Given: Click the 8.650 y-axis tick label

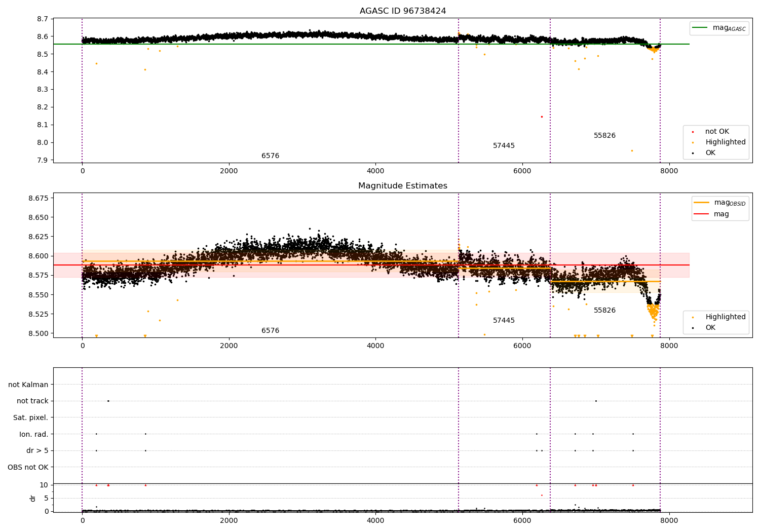Looking at the screenshot, I should (x=39, y=217).
